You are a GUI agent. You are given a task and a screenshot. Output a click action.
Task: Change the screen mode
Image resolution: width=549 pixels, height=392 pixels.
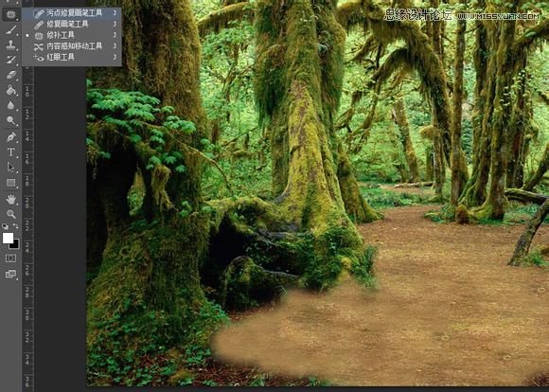[10, 274]
